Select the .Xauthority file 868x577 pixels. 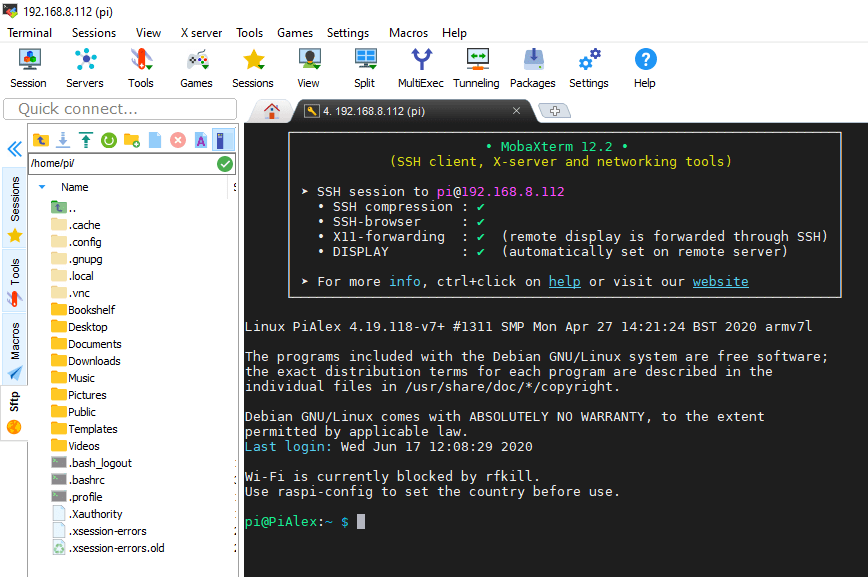[87, 514]
